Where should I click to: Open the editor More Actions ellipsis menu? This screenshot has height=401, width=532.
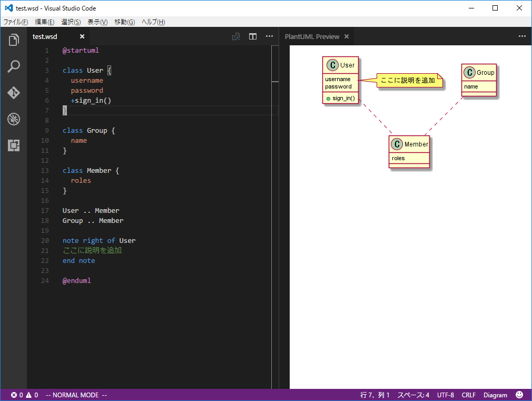pyautogui.click(x=269, y=36)
